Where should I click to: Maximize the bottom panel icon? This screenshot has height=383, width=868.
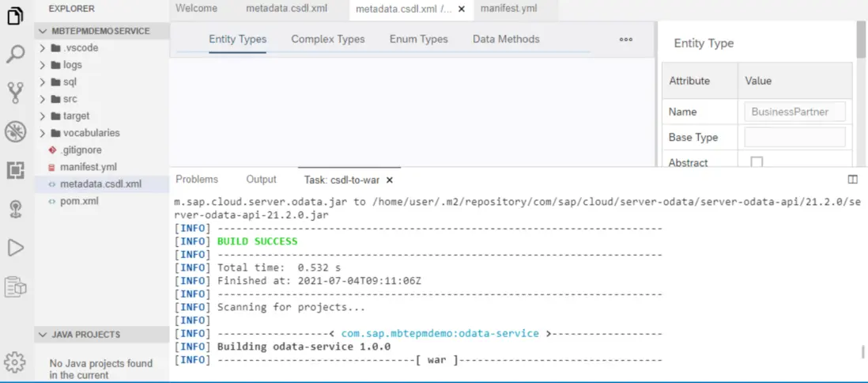(852, 180)
